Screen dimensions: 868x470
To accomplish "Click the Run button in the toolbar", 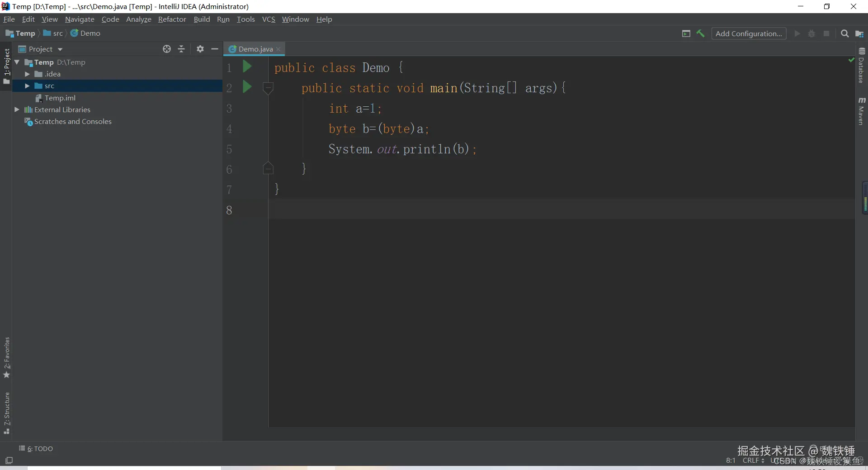I will 797,33.
